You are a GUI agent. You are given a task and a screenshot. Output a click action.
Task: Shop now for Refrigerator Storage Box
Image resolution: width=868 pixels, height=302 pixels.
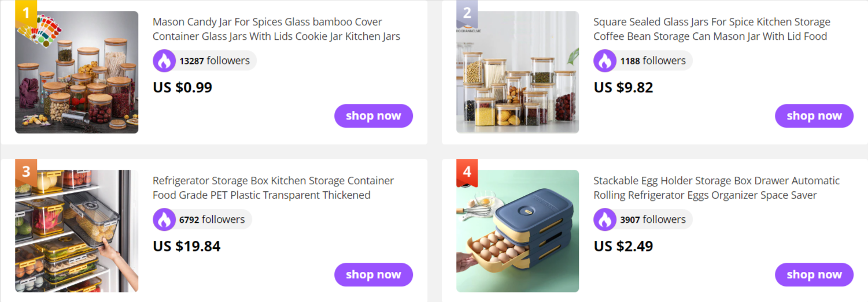[374, 274]
